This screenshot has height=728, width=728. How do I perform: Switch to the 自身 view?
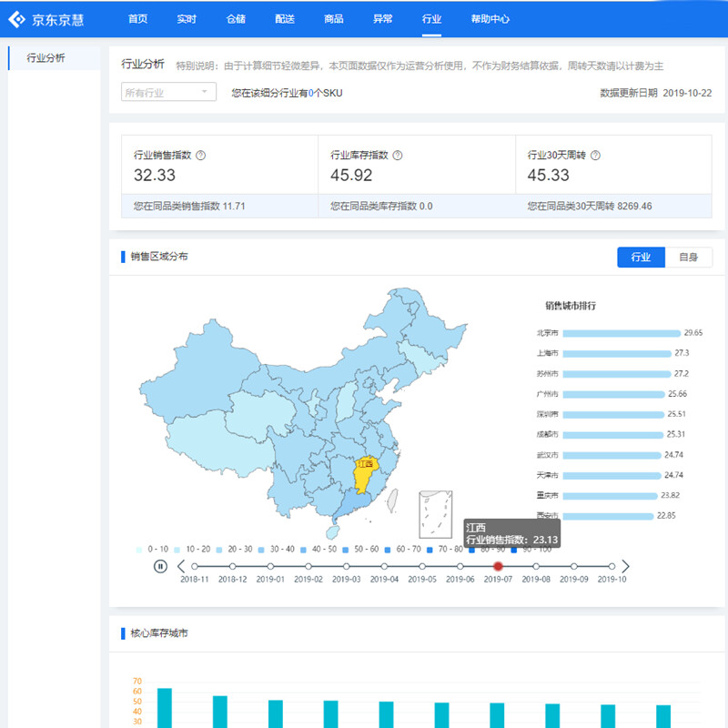click(x=689, y=258)
